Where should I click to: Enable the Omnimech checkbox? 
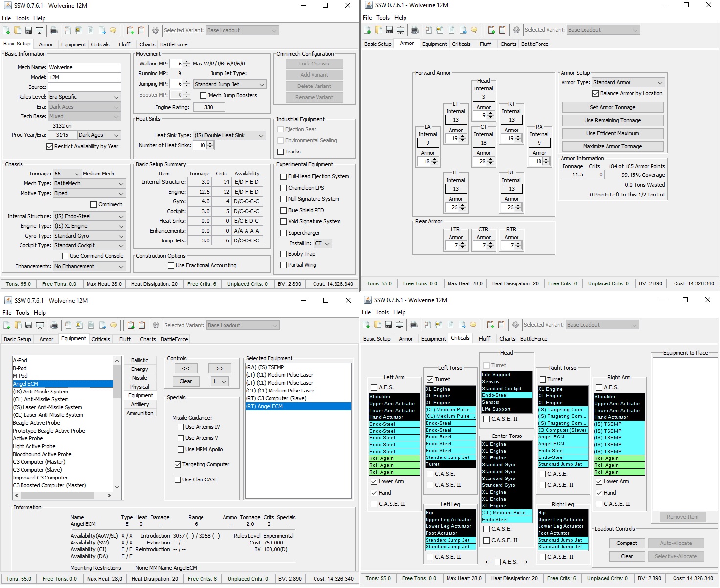[94, 204]
